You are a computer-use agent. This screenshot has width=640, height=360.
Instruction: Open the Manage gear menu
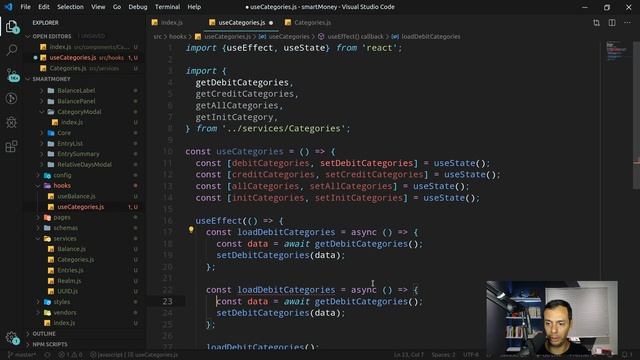(x=11, y=338)
